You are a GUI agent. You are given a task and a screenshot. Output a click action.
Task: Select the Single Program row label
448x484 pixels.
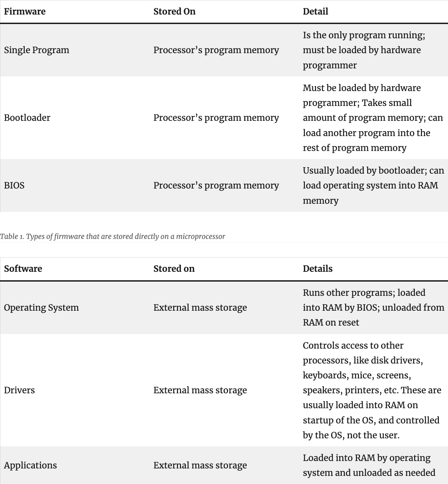point(37,50)
